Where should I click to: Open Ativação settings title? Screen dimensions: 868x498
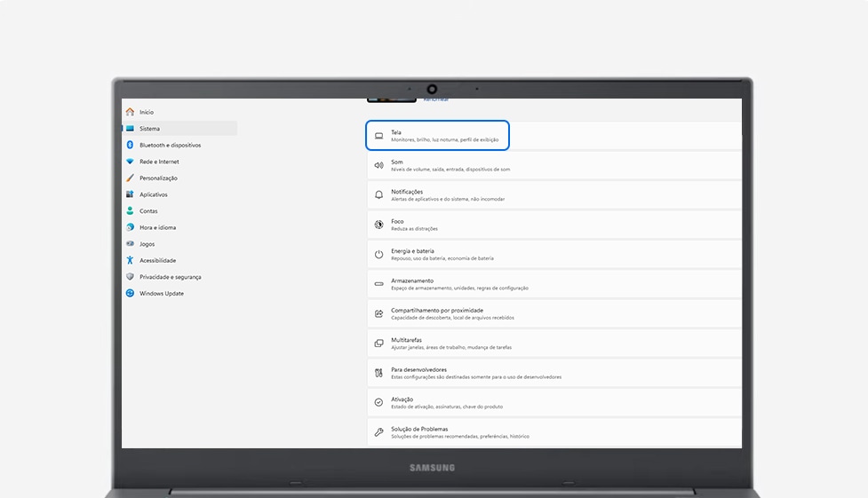[402, 399]
